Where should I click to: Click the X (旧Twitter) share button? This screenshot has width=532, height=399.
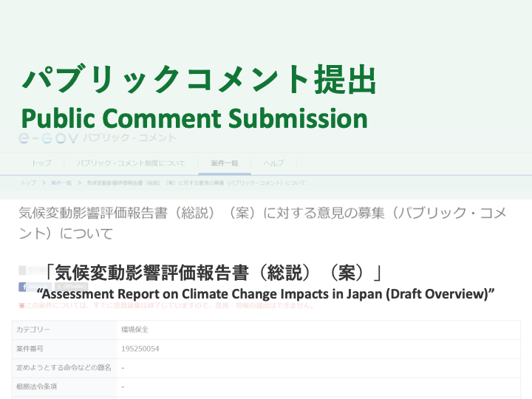[71, 287]
